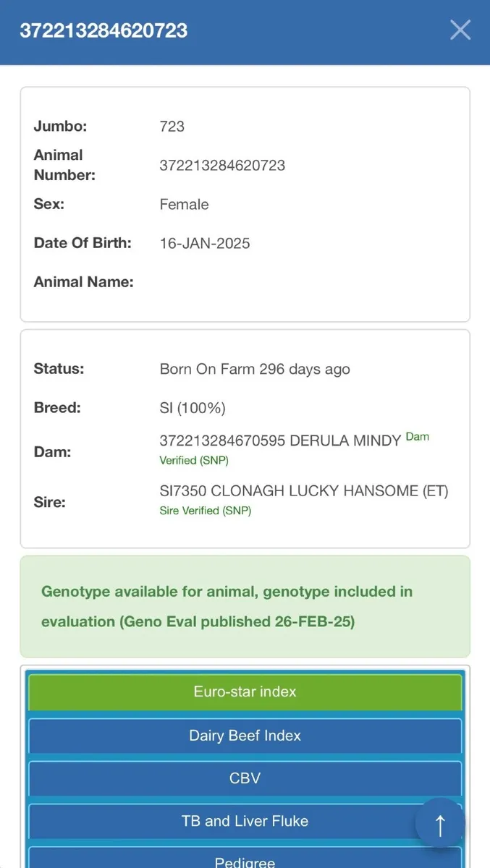Open the Dairy Beef Index section
This screenshot has width=490, height=868.
pyautogui.click(x=245, y=736)
